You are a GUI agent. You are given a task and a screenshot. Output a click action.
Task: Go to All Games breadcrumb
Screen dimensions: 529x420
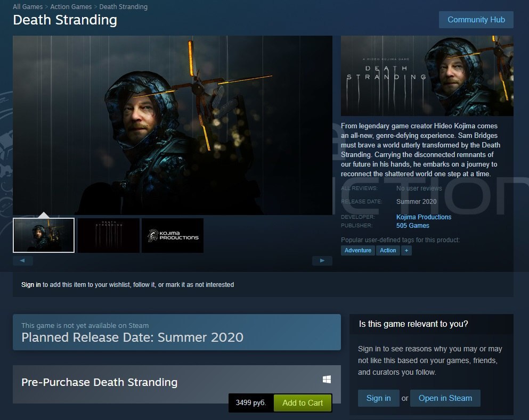[x=28, y=7]
